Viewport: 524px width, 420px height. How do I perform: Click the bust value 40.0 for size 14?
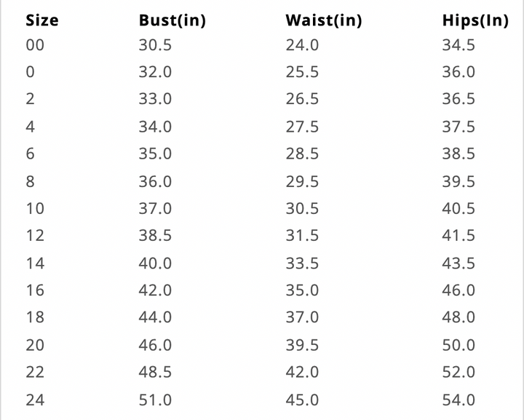[x=155, y=264]
